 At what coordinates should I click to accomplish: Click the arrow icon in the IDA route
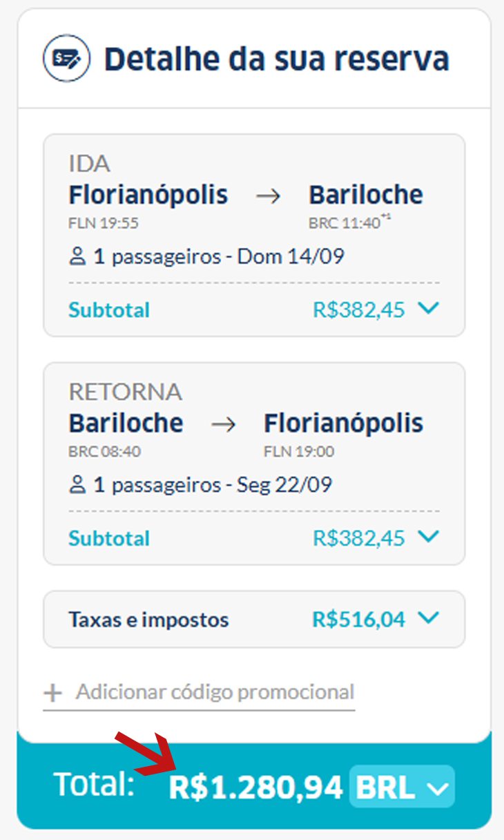click(x=268, y=196)
